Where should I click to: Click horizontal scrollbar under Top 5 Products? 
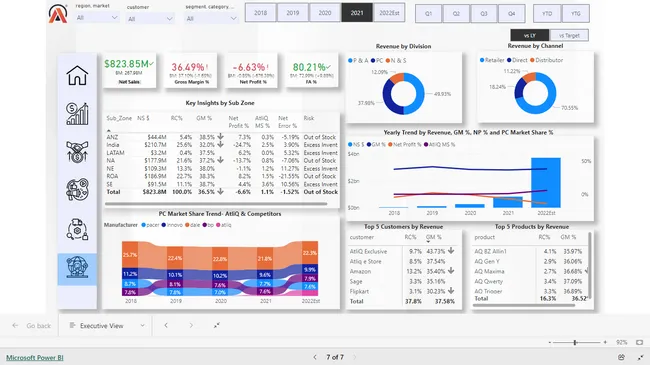(x=524, y=306)
